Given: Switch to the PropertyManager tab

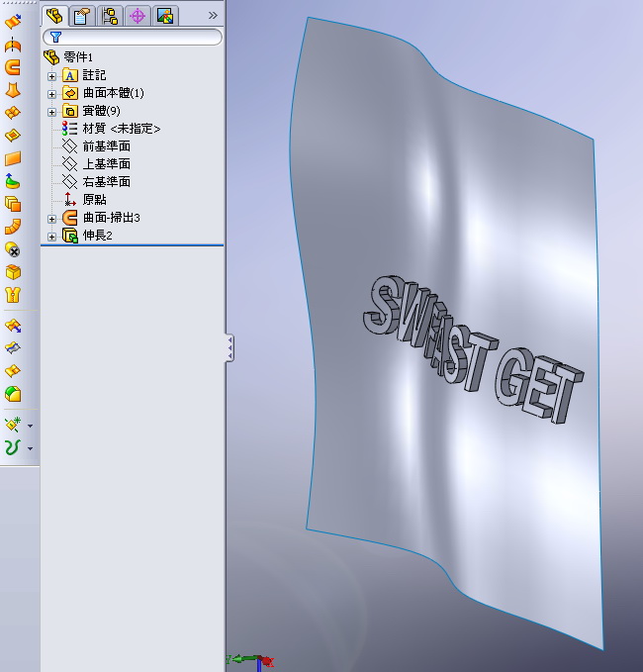Looking at the screenshot, I should click(x=82, y=16).
